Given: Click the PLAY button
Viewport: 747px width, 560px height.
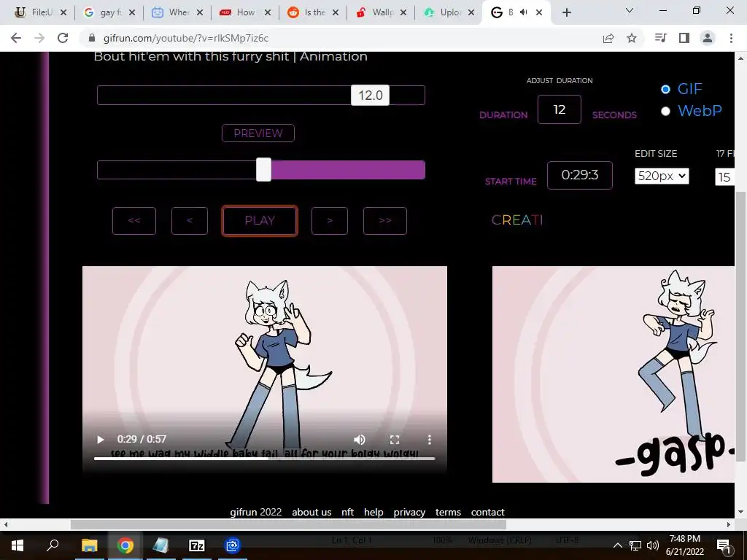Looking at the screenshot, I should [x=260, y=220].
